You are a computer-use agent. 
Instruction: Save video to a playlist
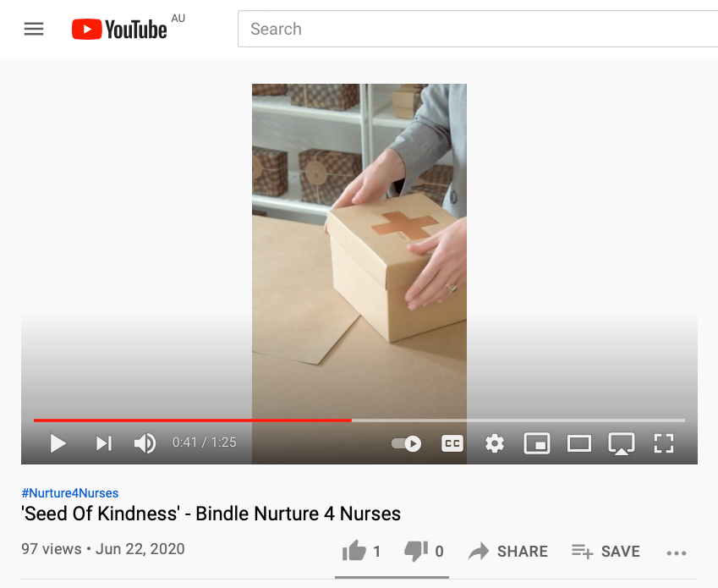(606, 551)
